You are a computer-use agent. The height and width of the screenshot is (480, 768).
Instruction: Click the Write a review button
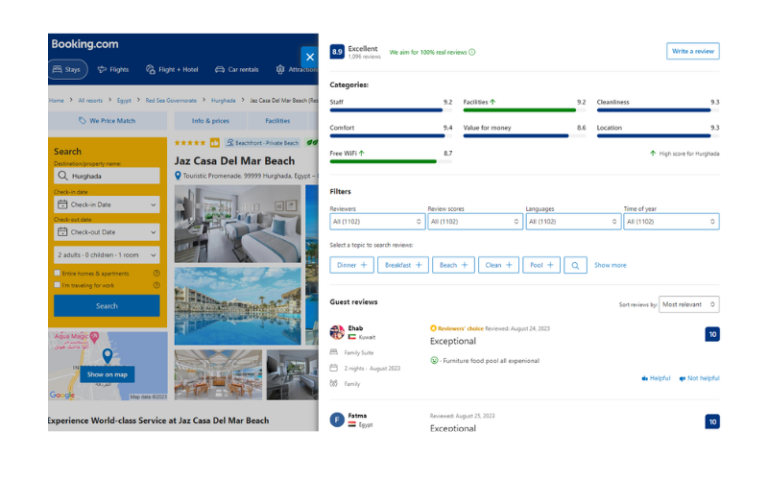point(692,51)
